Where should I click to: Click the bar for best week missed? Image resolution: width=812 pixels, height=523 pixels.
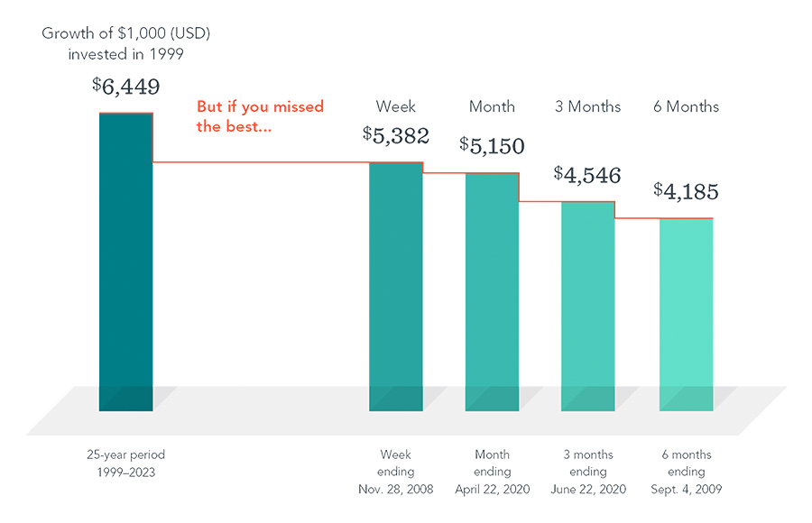coord(396,284)
